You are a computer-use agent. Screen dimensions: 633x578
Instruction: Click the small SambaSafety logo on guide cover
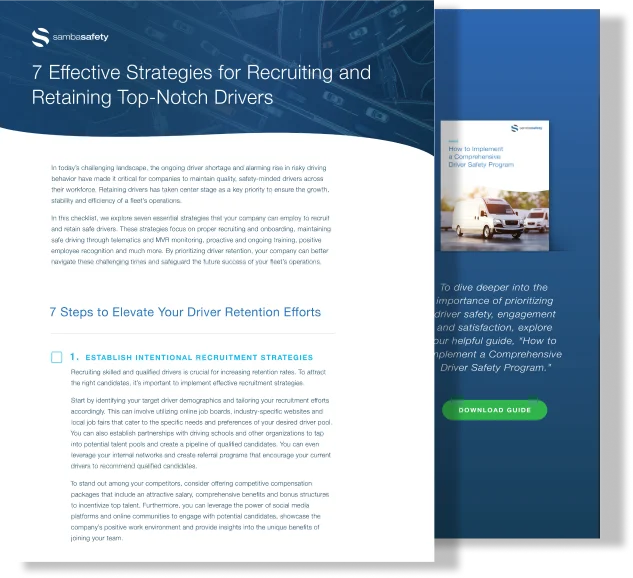[528, 128]
